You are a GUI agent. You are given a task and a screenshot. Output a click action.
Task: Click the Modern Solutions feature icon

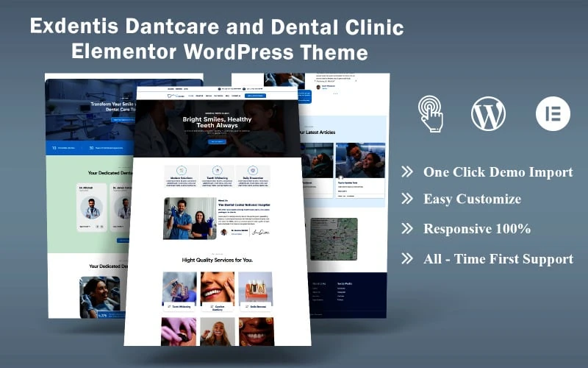click(182, 171)
